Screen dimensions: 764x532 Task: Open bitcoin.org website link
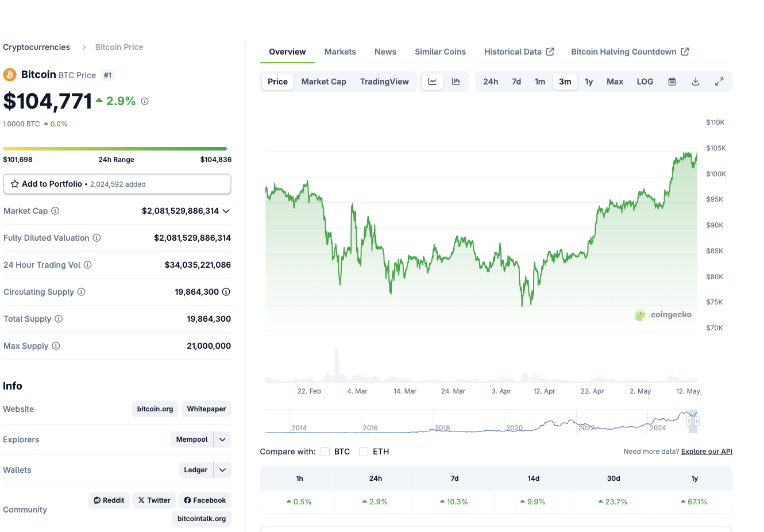155,409
